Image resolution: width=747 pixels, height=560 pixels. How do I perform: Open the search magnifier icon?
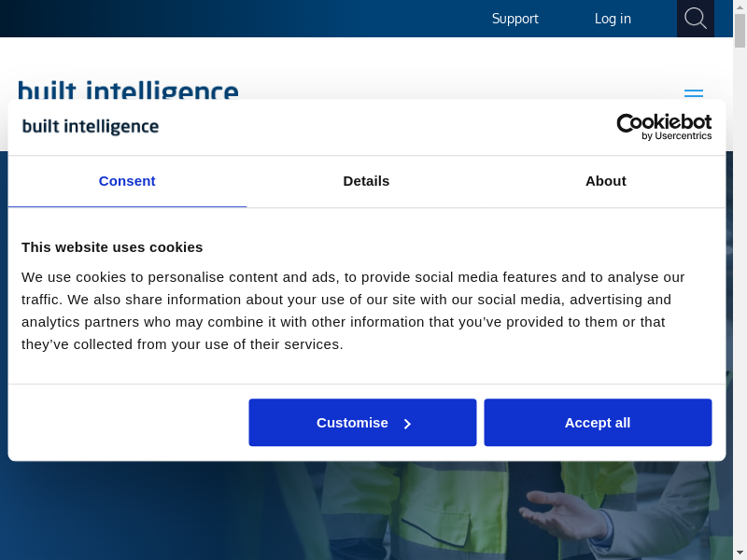[x=695, y=19]
